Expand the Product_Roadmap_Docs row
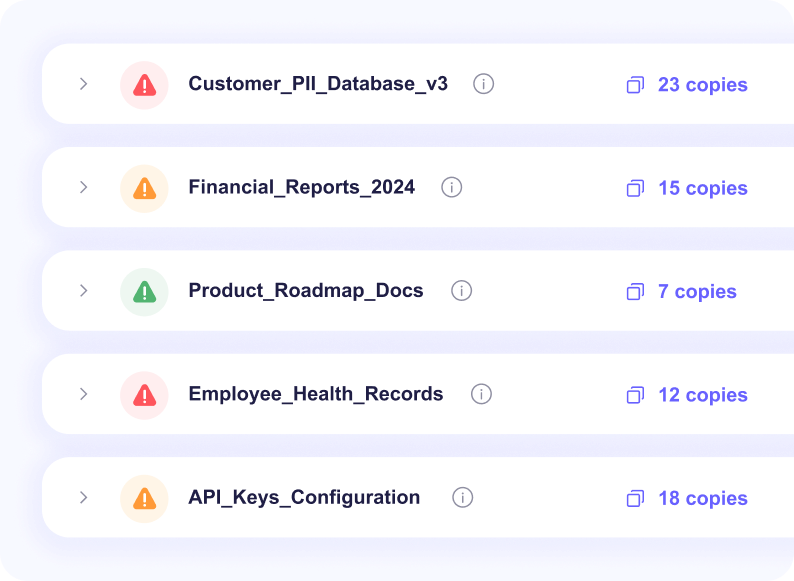 (x=84, y=291)
